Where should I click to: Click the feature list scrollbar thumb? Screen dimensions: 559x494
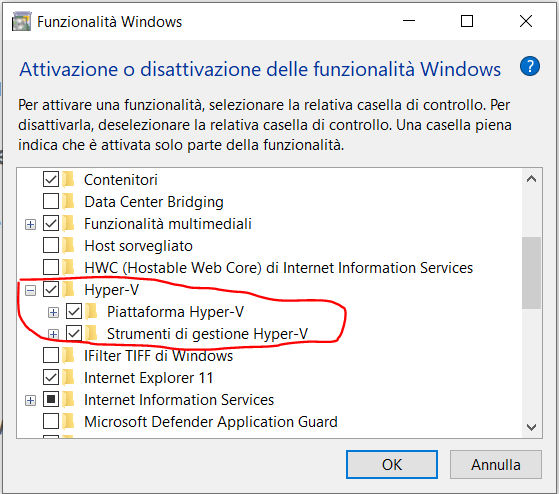(531, 273)
